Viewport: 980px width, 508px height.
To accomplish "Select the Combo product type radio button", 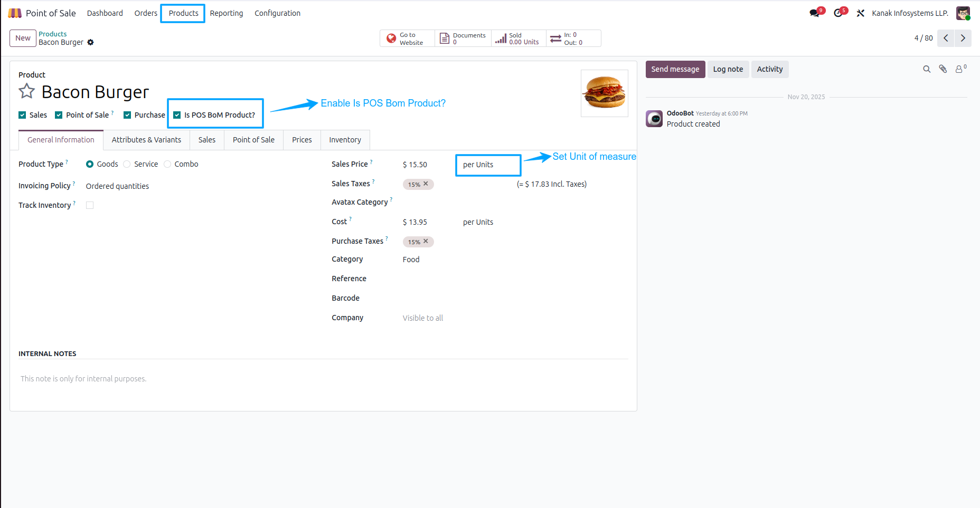I will point(167,164).
